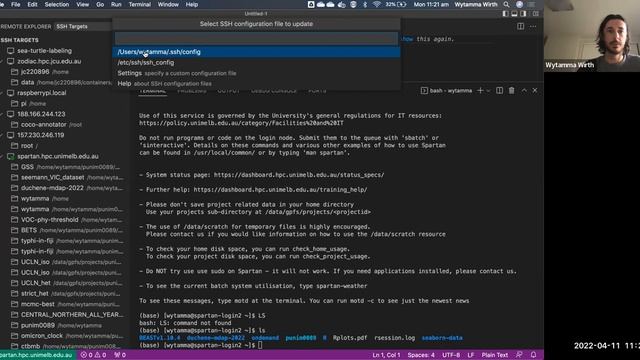Open macOS Spotlight search icon
This screenshot has width=640, height=360.
click(x=507, y=4)
